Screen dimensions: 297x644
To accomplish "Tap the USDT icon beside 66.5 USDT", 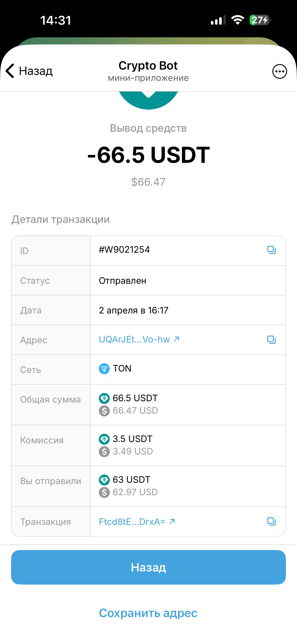I will [104, 398].
